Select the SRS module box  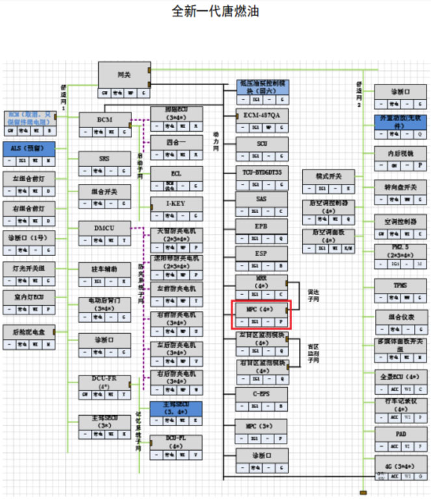point(105,164)
